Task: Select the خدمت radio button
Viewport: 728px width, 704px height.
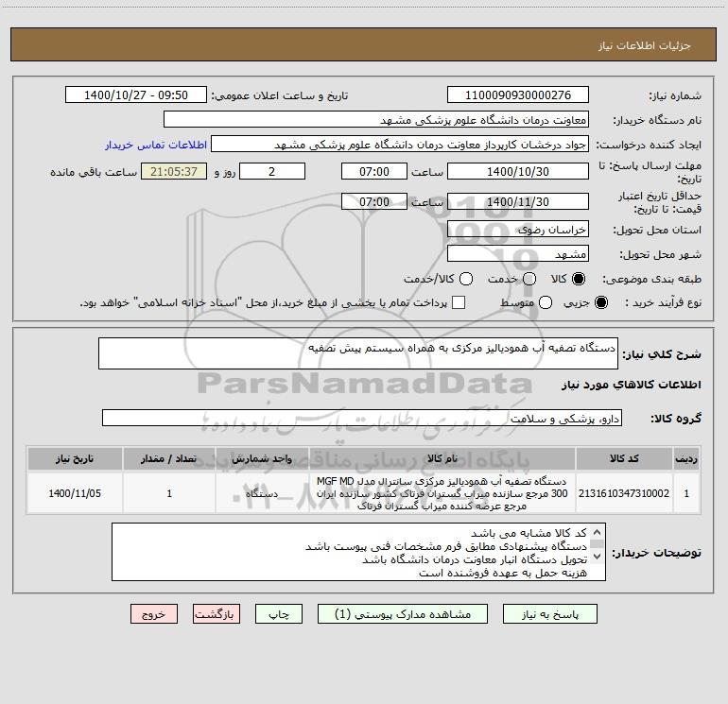Action: tap(529, 279)
